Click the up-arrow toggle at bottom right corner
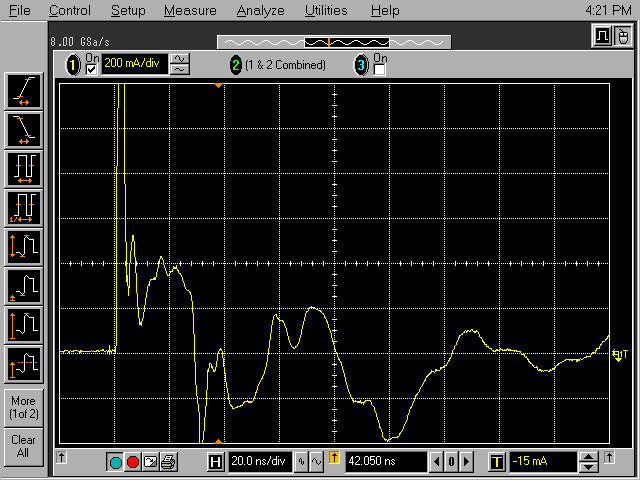This screenshot has height=480, width=640. (x=609, y=458)
